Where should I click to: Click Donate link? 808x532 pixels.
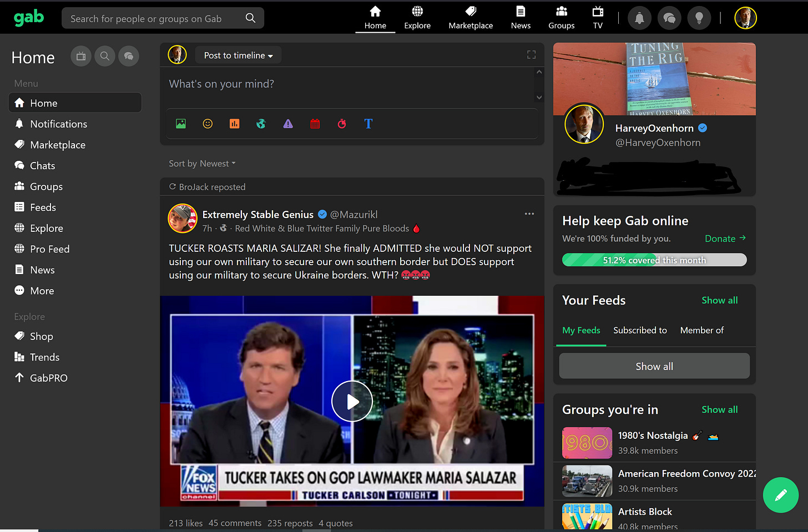coord(725,239)
